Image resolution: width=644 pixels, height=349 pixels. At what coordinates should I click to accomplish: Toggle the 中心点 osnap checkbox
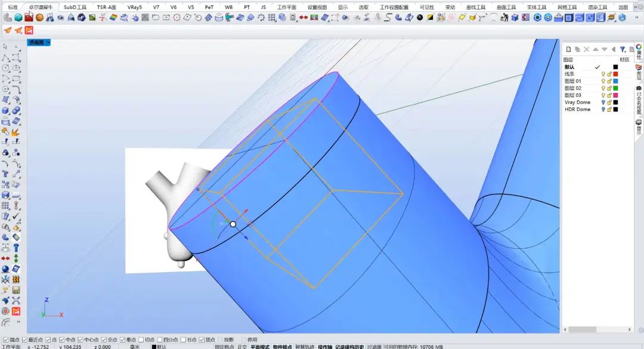click(80, 339)
